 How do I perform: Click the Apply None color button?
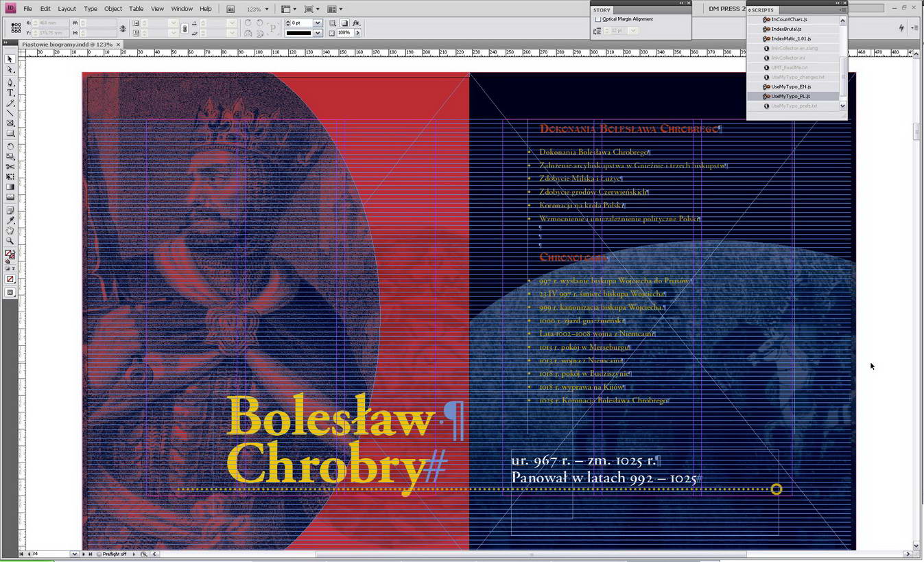10,279
